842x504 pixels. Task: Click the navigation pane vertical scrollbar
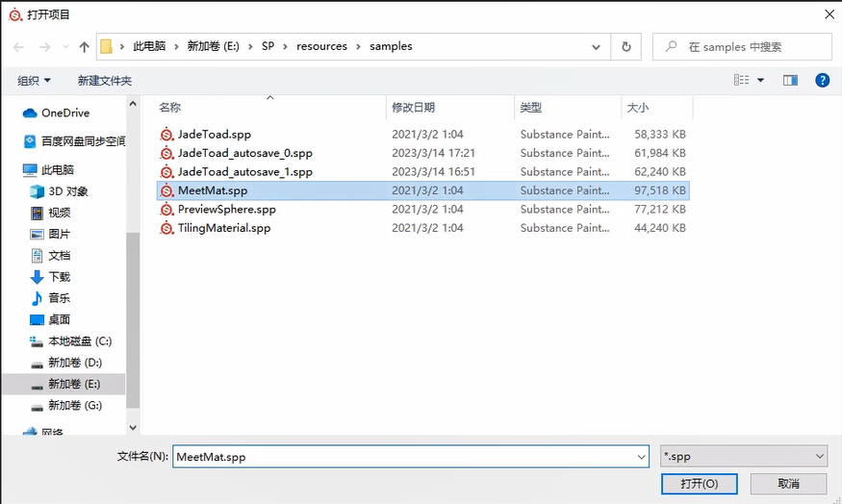134,317
